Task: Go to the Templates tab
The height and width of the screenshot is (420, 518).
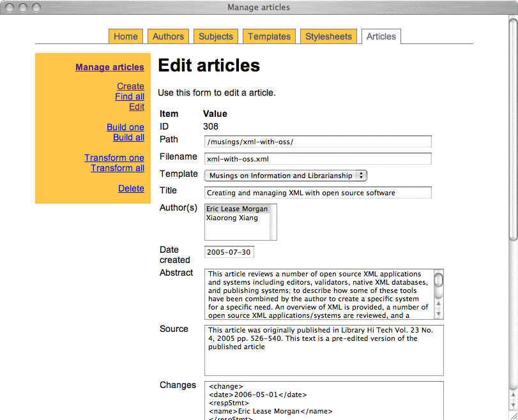Action: point(269,36)
